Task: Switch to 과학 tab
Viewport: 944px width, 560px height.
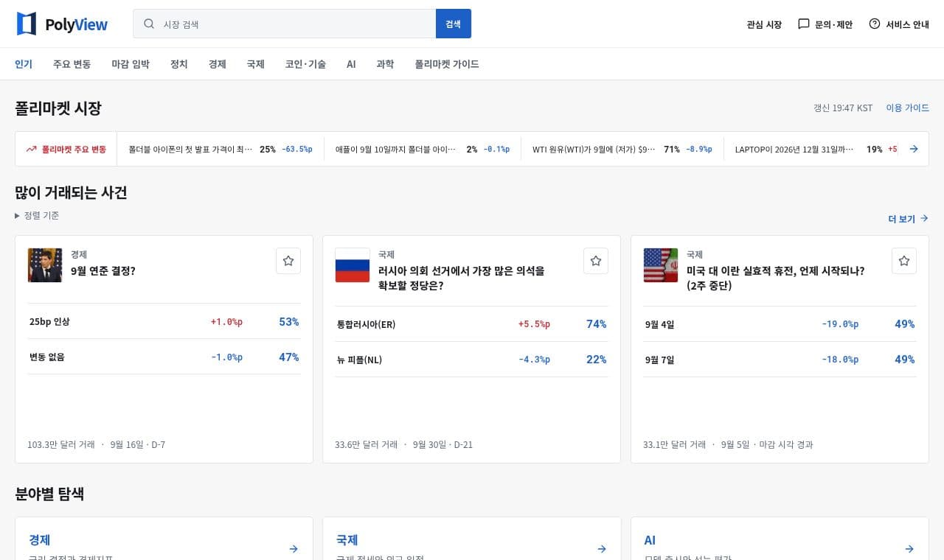Action: (x=385, y=64)
